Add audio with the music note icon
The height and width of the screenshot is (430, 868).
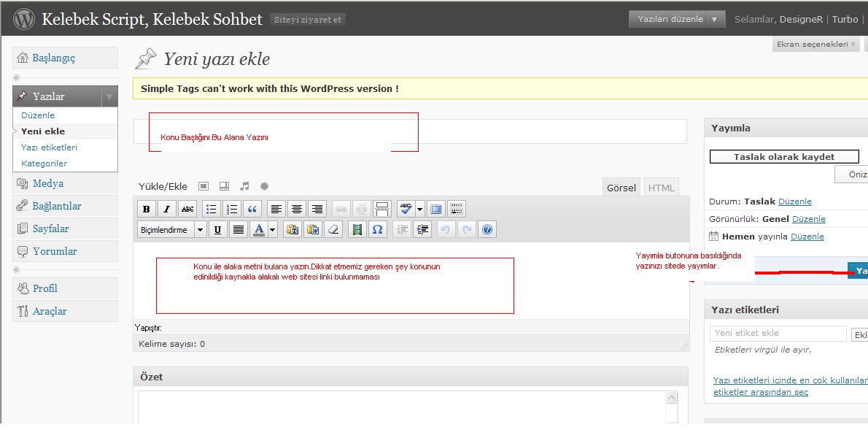click(244, 186)
